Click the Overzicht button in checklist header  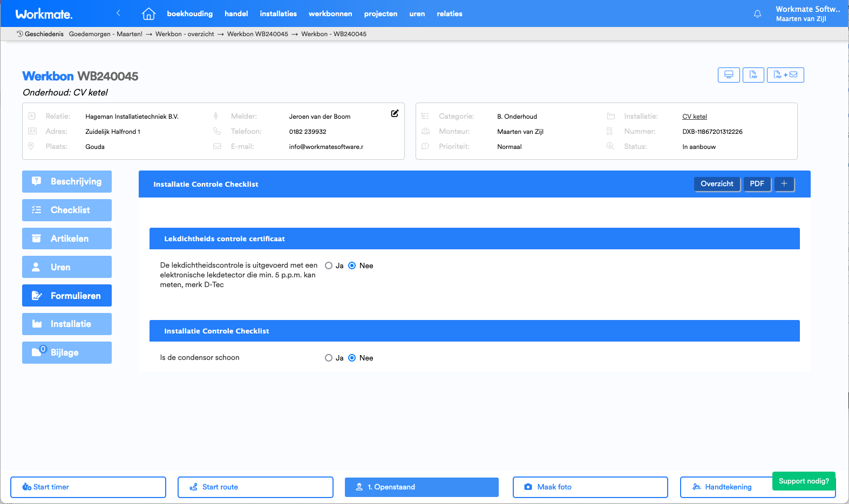716,184
